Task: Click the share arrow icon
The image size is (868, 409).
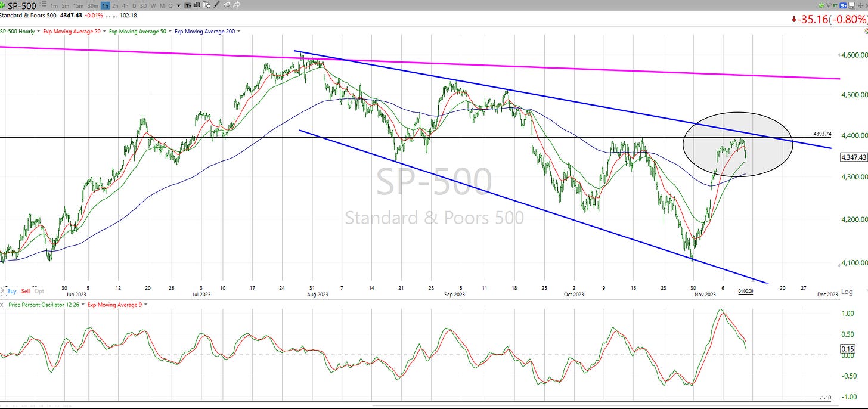Action: (236, 5)
